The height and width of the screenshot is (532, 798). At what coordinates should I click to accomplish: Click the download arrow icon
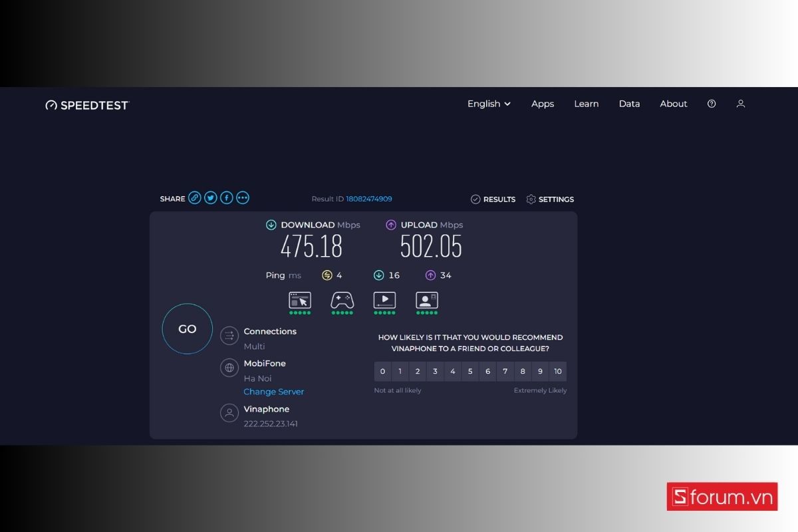(x=271, y=225)
